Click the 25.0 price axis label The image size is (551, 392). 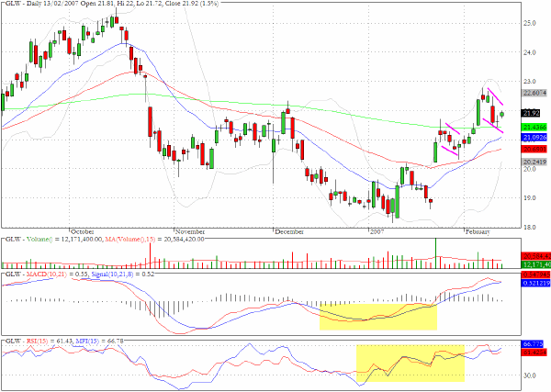tap(529, 23)
